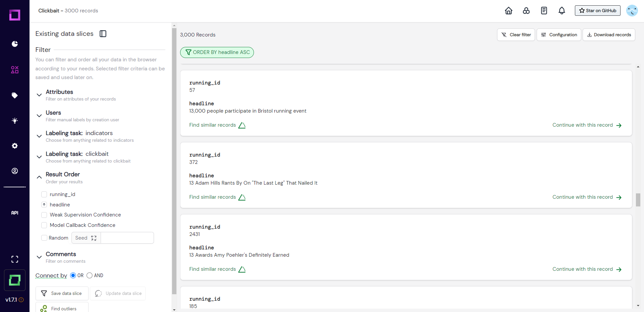Open the Configuration button
This screenshot has height=312, width=644.
pyautogui.click(x=559, y=35)
